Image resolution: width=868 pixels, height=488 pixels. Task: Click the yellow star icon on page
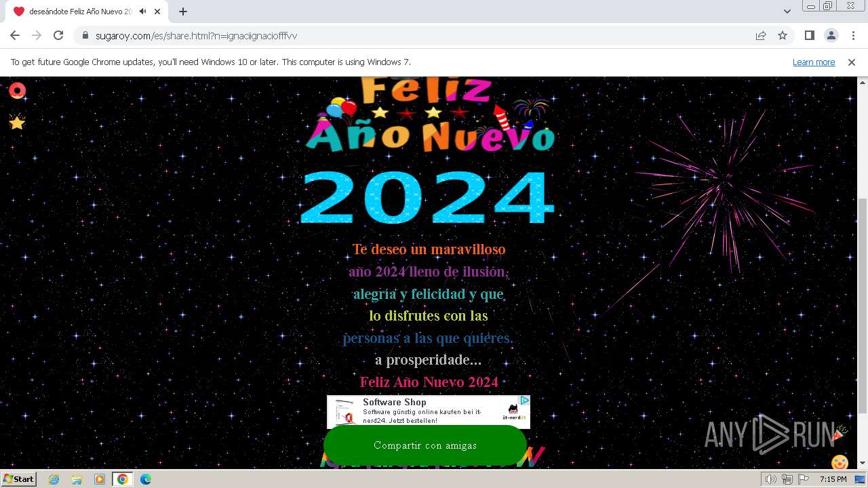coord(17,122)
